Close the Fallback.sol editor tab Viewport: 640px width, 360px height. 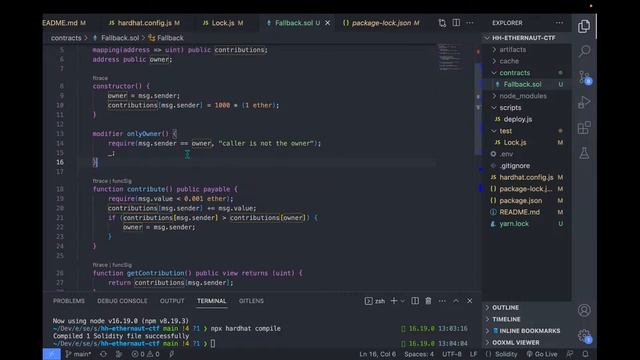[x=327, y=23]
